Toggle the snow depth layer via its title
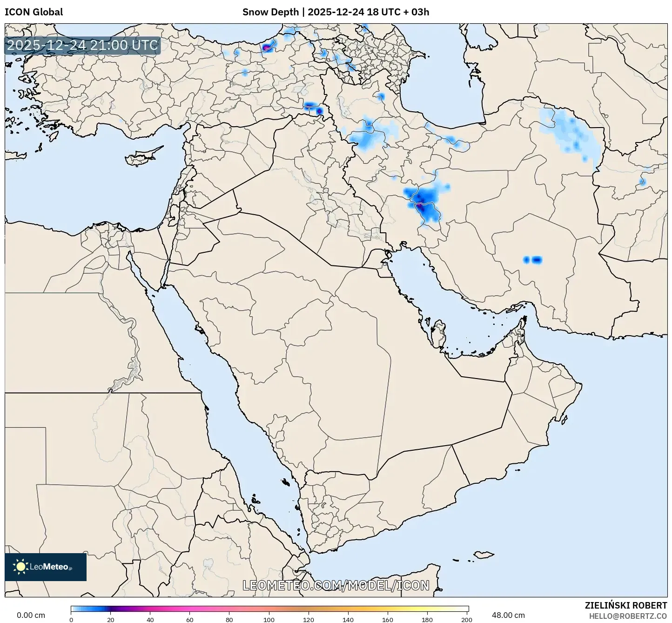672x623 pixels. (x=270, y=12)
